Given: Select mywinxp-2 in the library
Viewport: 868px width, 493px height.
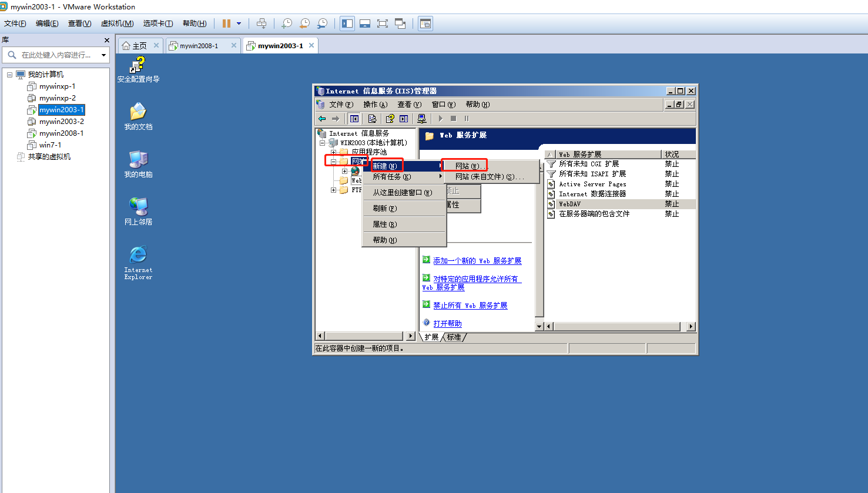Looking at the screenshot, I should click(57, 98).
